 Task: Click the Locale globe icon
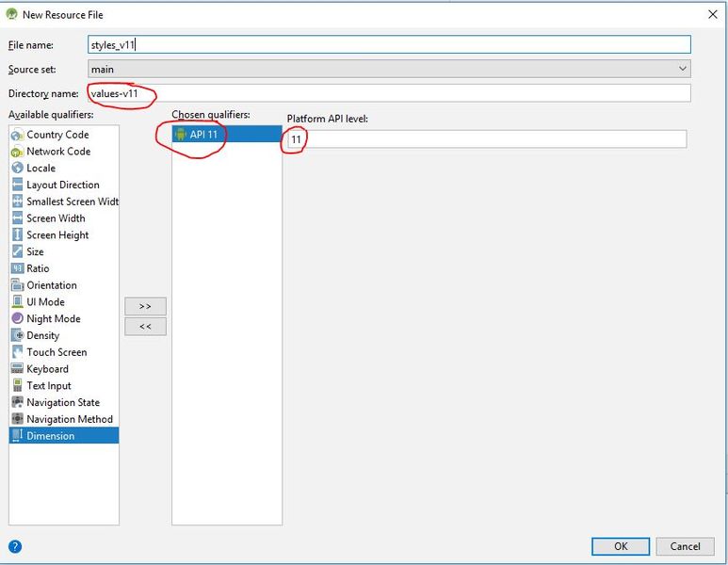17,168
